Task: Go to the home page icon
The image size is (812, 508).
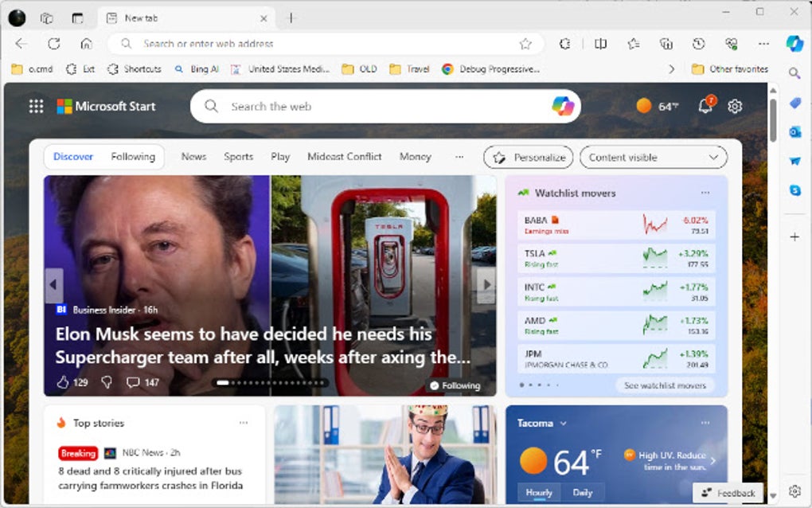Action: coord(87,44)
